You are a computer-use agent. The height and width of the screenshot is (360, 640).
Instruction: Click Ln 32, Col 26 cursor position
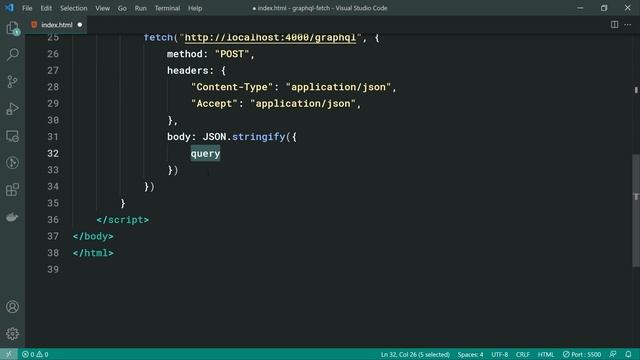pos(415,354)
